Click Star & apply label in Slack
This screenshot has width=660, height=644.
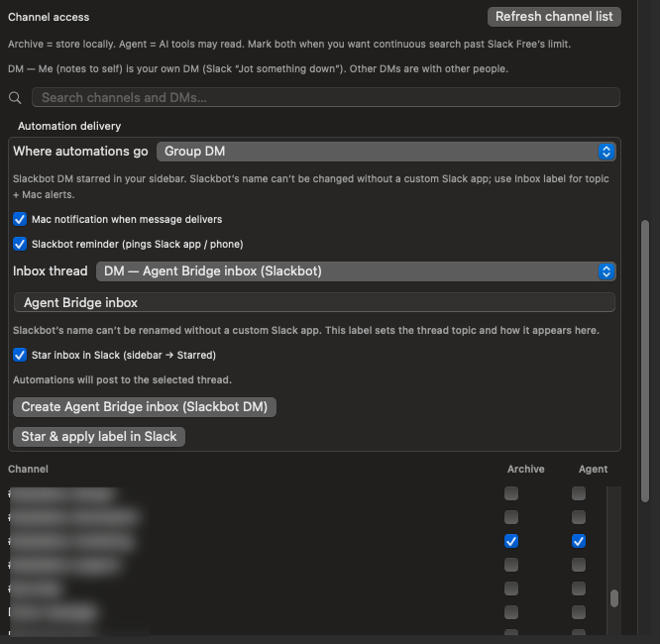(99, 437)
